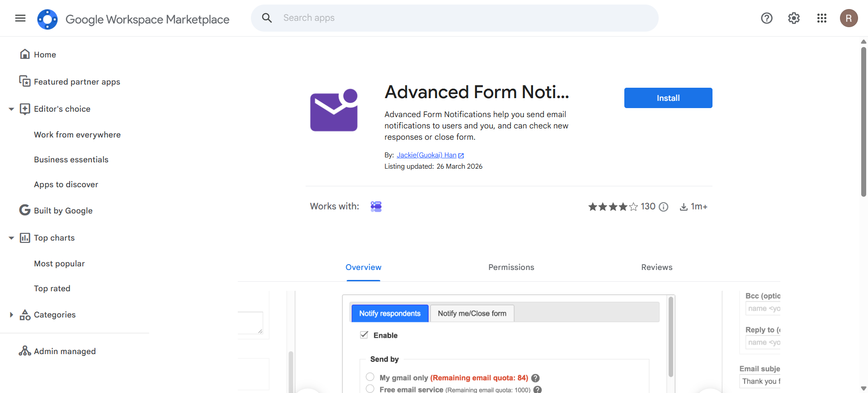This screenshot has height=393, width=868.
Task: Open Built by Google page
Action: coord(63,211)
